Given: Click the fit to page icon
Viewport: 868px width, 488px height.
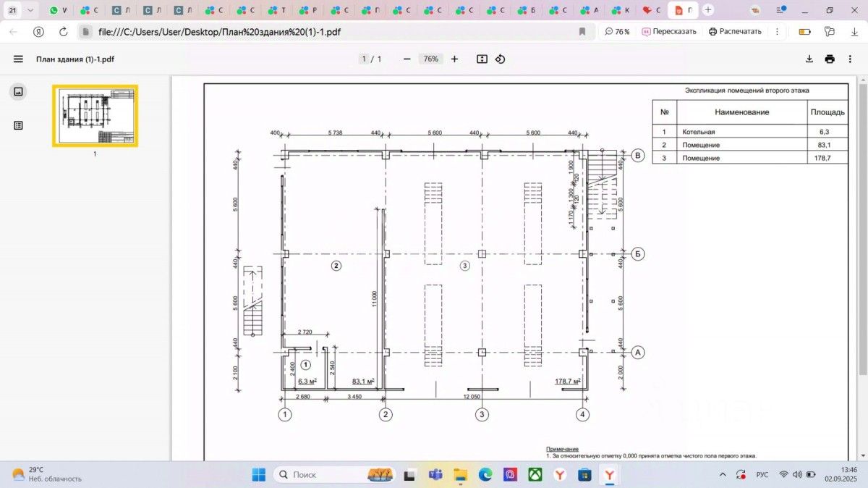Looking at the screenshot, I should click(x=482, y=59).
